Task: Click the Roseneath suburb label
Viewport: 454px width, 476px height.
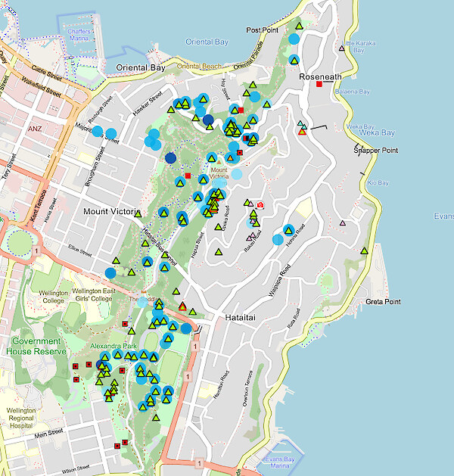Action: (x=321, y=76)
